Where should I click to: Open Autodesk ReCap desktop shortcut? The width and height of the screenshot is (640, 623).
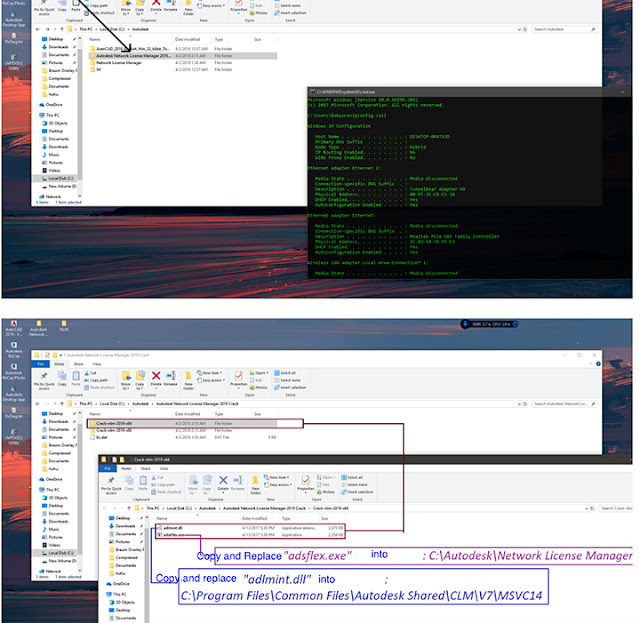click(13, 350)
